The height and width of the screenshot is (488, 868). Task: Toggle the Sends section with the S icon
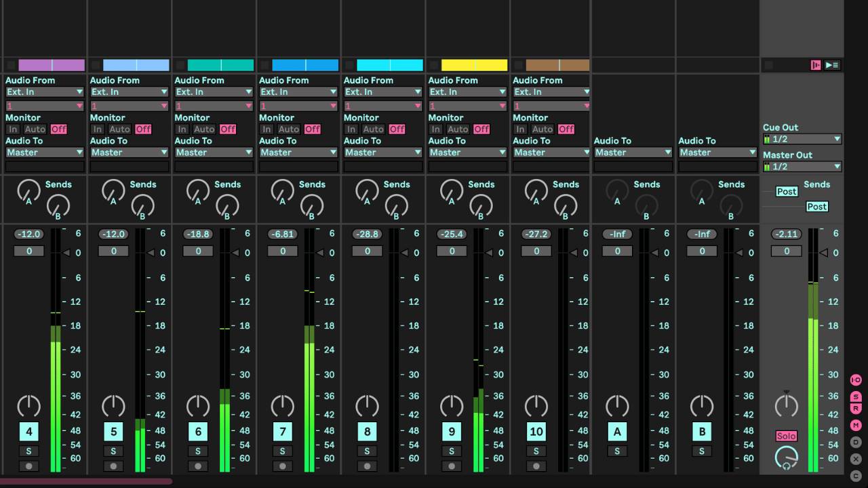(855, 398)
